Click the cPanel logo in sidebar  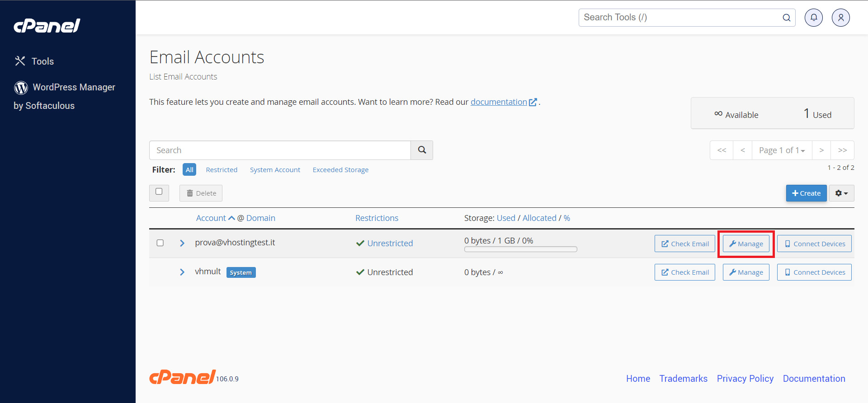pos(47,26)
